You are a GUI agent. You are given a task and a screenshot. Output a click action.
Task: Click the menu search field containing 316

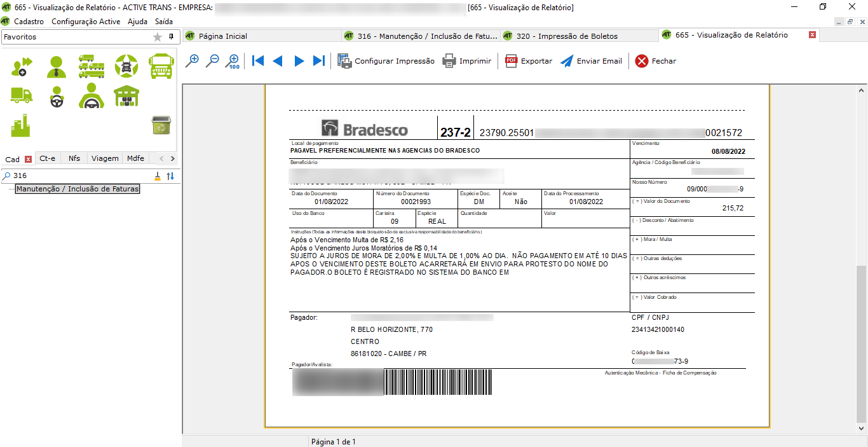point(81,176)
